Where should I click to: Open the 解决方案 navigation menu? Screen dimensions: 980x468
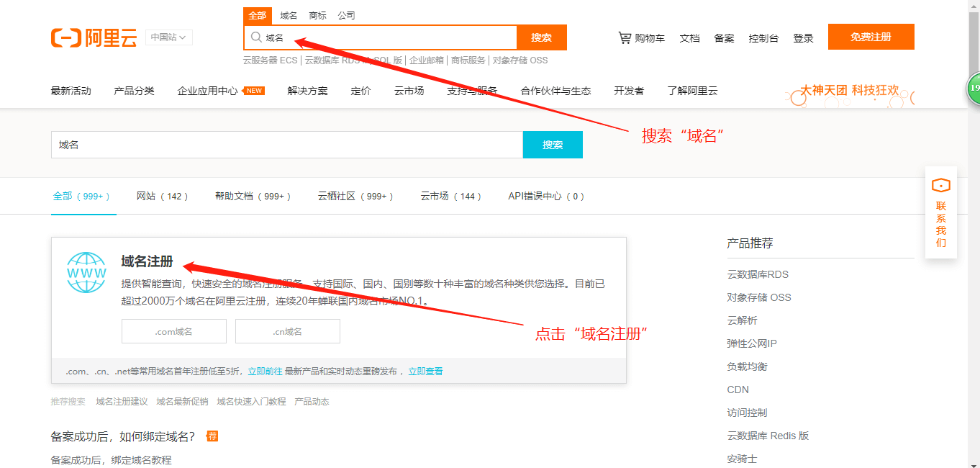(307, 91)
